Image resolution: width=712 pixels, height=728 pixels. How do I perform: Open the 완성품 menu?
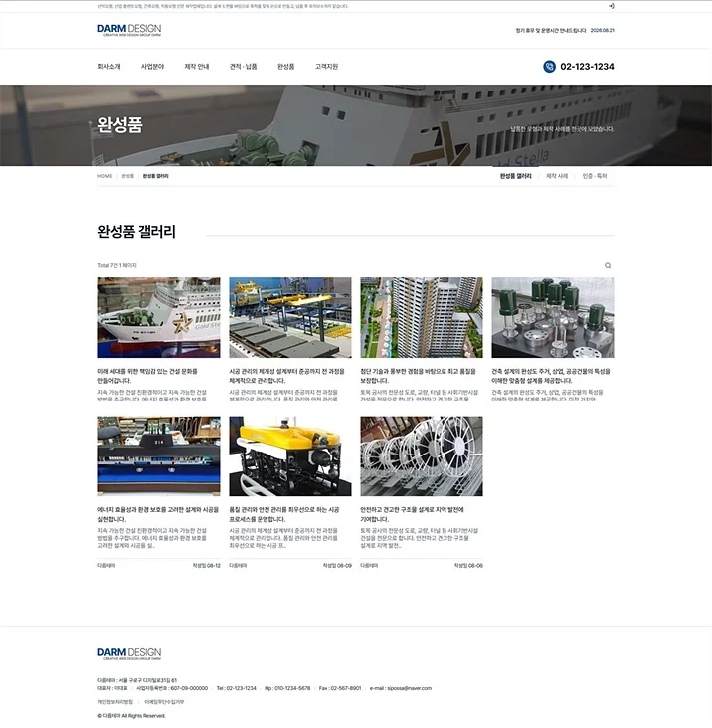pos(286,67)
